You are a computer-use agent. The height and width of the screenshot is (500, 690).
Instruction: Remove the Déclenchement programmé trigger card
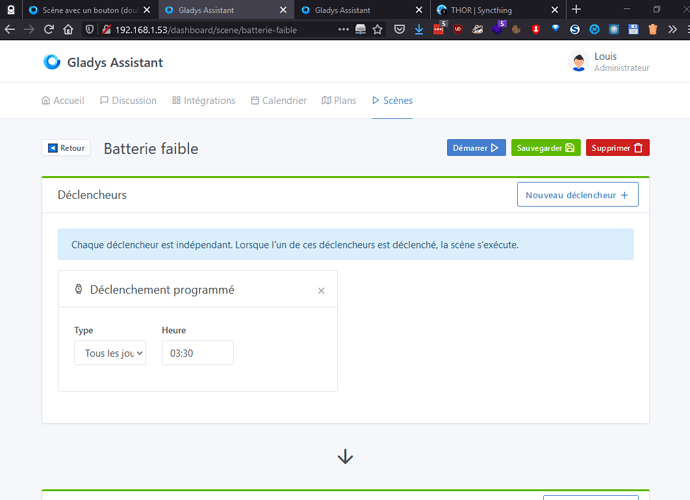pos(321,290)
